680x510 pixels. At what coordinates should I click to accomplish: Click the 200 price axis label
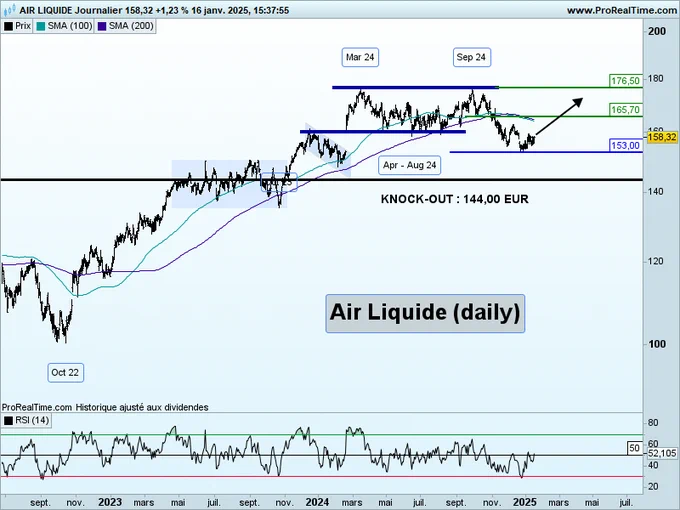pyautogui.click(x=657, y=31)
